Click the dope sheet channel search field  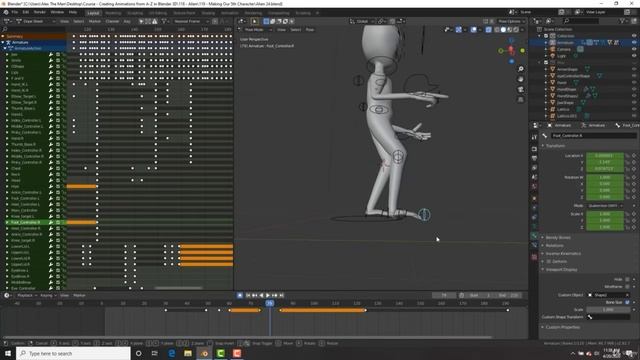(x=33, y=29)
